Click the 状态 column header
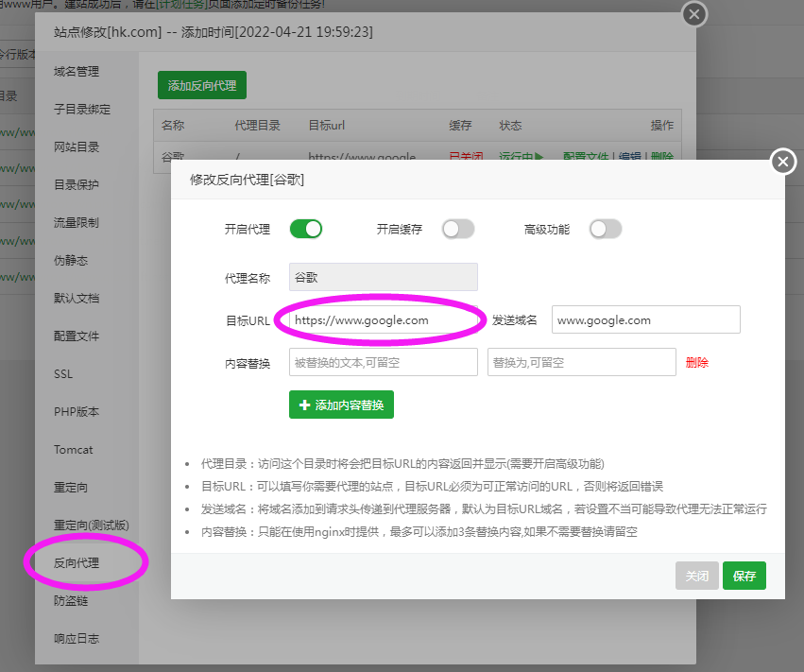The height and width of the screenshot is (672, 804). (511, 126)
